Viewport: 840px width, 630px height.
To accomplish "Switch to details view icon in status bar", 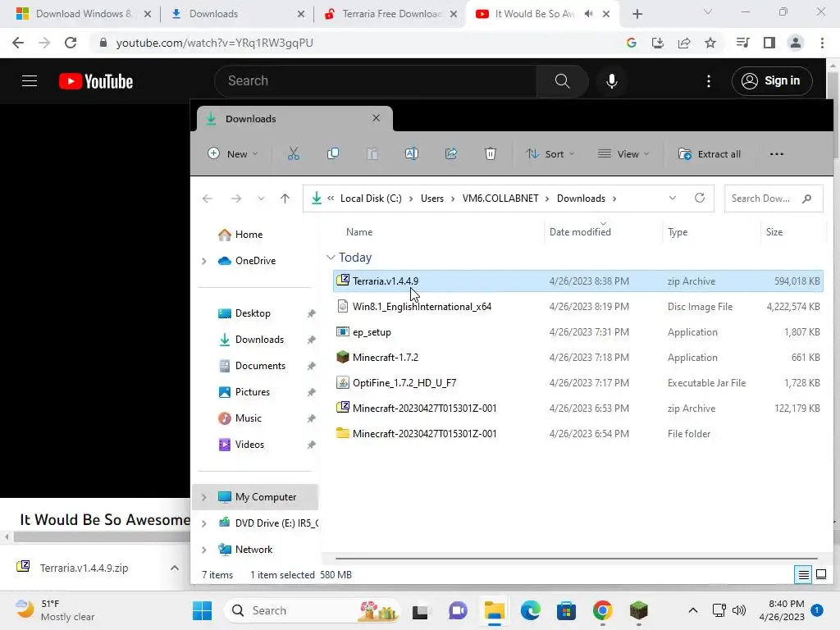I will pos(803,575).
